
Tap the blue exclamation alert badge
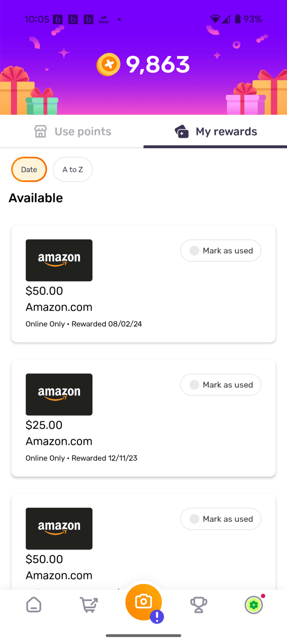click(x=157, y=617)
